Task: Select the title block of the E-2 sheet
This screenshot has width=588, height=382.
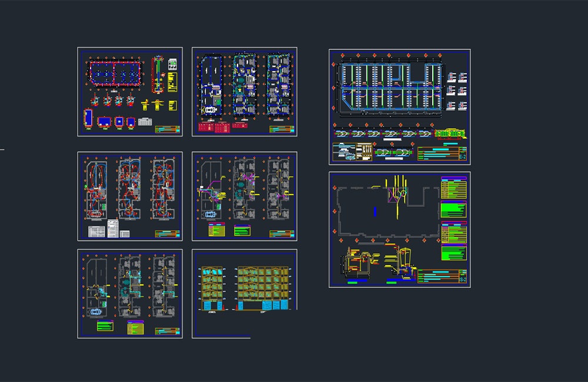Action: 442,154
